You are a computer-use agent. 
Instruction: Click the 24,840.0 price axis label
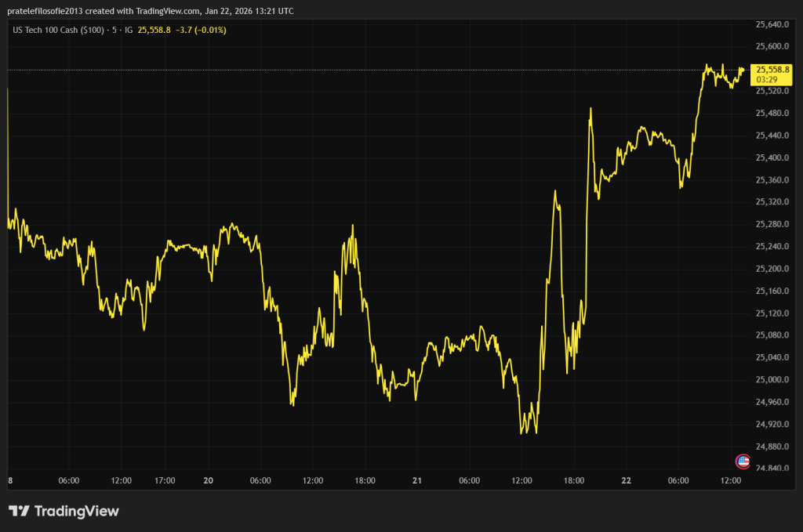771,469
